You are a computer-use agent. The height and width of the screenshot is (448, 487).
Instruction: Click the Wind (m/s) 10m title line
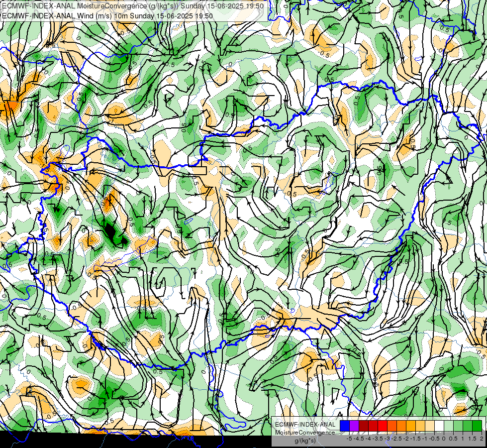point(107,15)
